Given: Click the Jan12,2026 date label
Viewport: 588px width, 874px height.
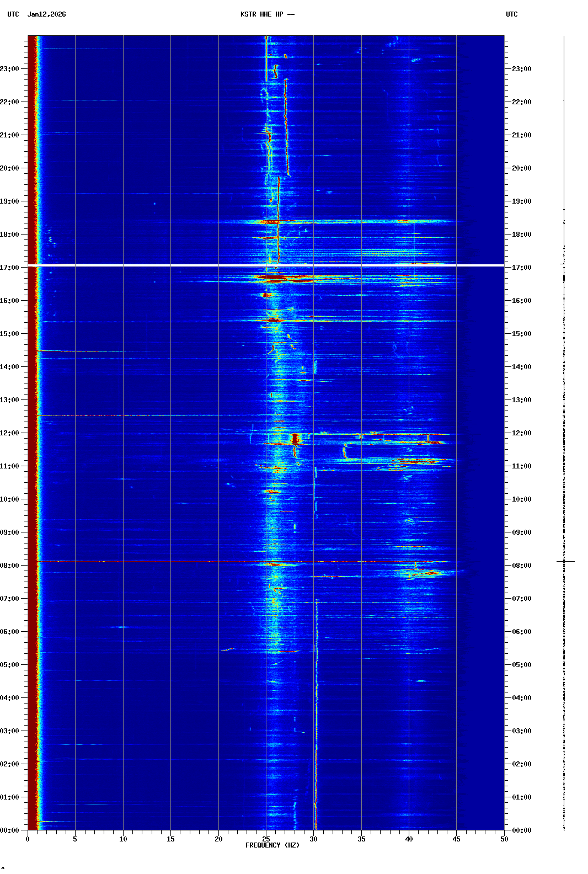Looking at the screenshot, I should click(46, 14).
